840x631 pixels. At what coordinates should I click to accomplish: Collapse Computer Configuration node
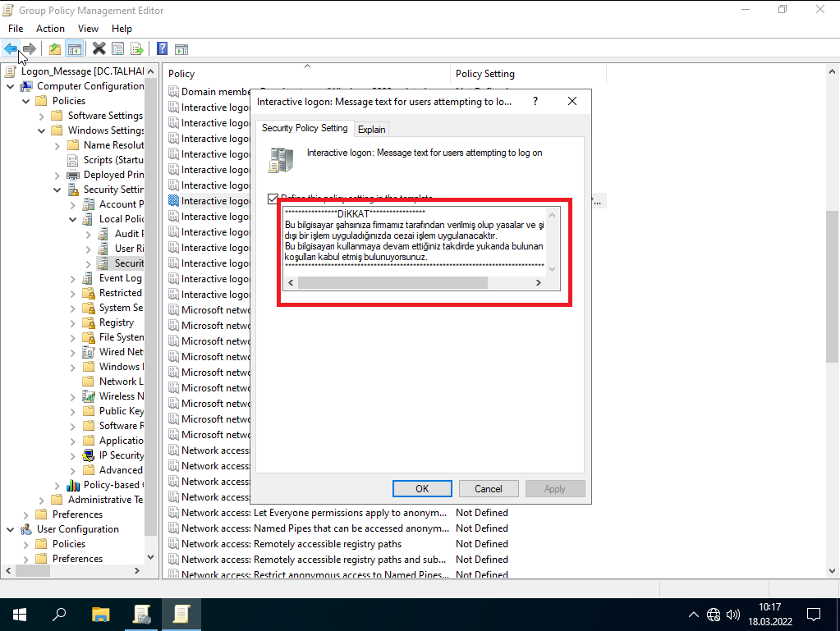pyautogui.click(x=11, y=86)
